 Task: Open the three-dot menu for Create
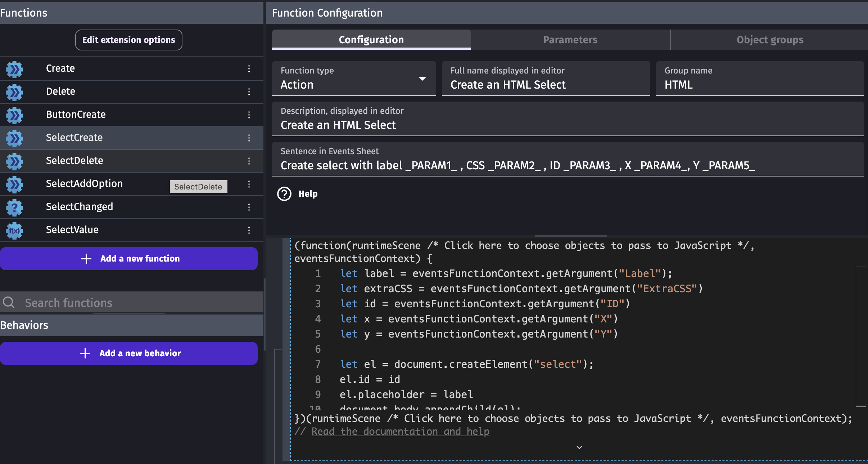click(249, 69)
